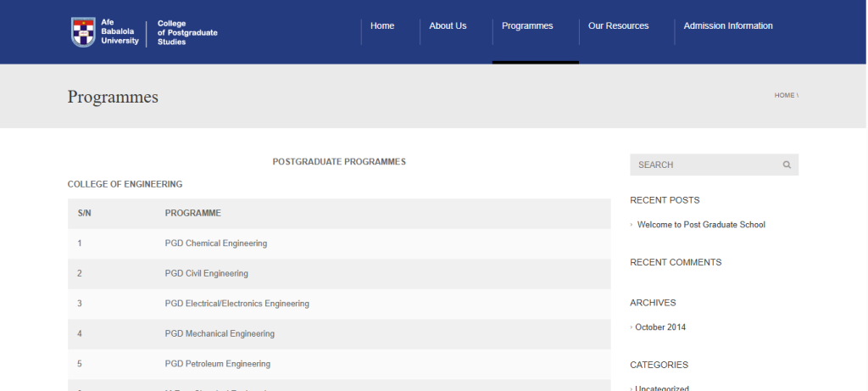Click the search magnifier icon
Viewport: 868px width, 391px height.
(x=787, y=165)
